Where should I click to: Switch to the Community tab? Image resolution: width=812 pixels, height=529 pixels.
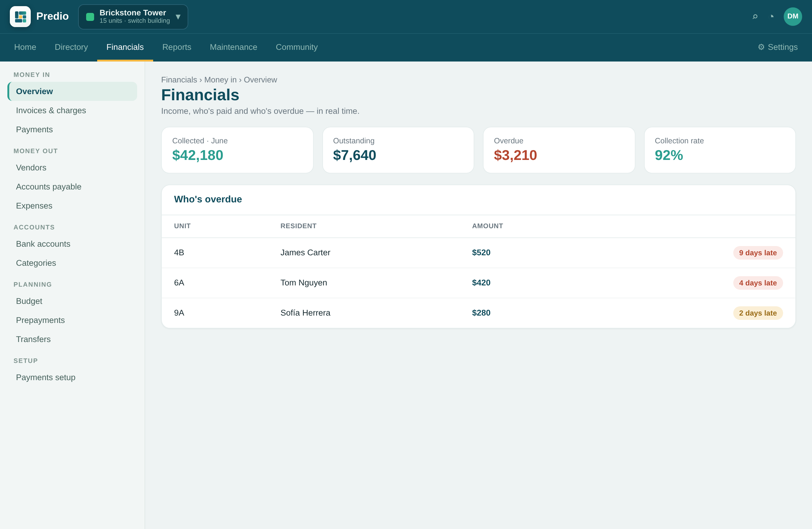click(x=297, y=47)
